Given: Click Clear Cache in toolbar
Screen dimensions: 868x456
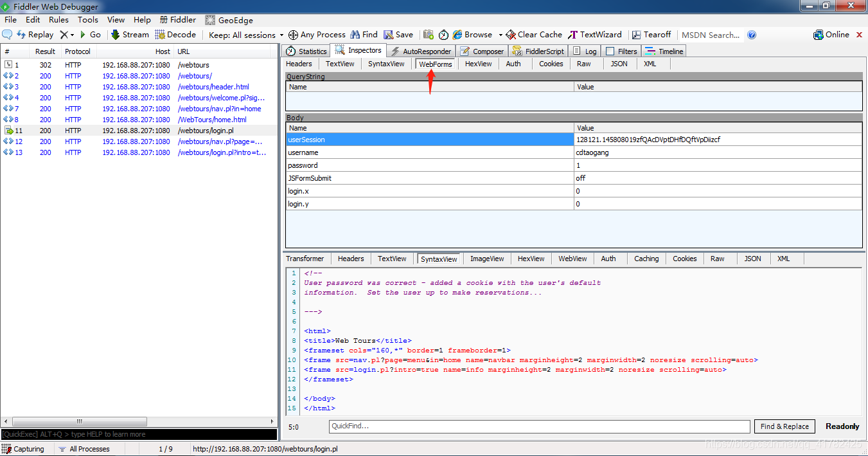Looking at the screenshot, I should click(534, 35).
